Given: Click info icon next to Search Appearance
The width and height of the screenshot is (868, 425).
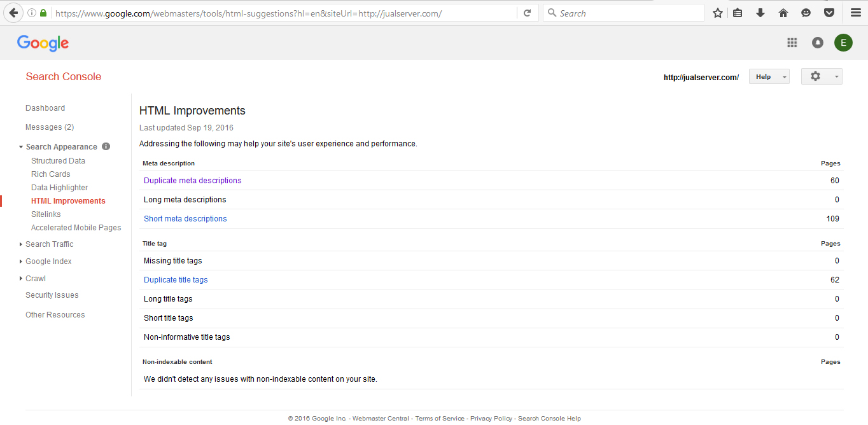Looking at the screenshot, I should tap(106, 146).
